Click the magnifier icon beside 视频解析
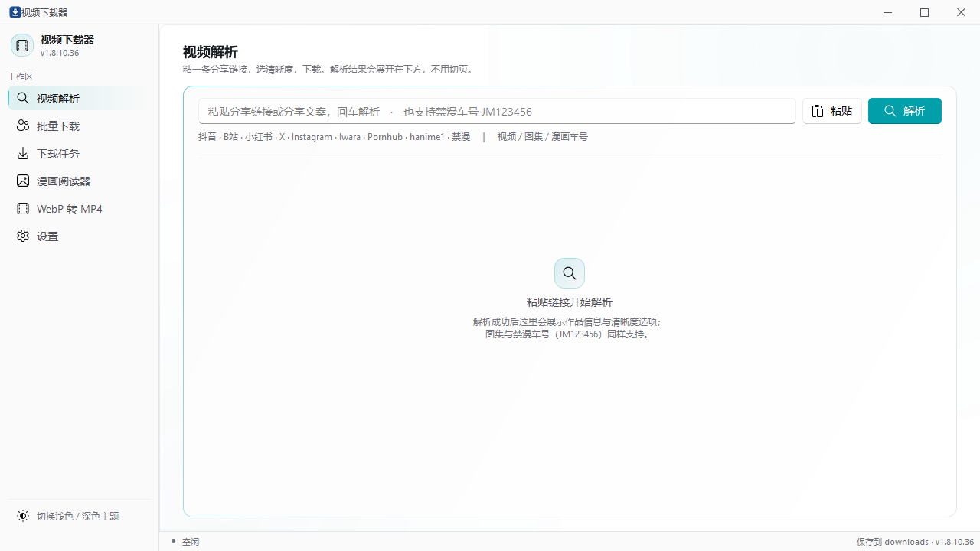The height and width of the screenshot is (551, 980). pos(23,99)
